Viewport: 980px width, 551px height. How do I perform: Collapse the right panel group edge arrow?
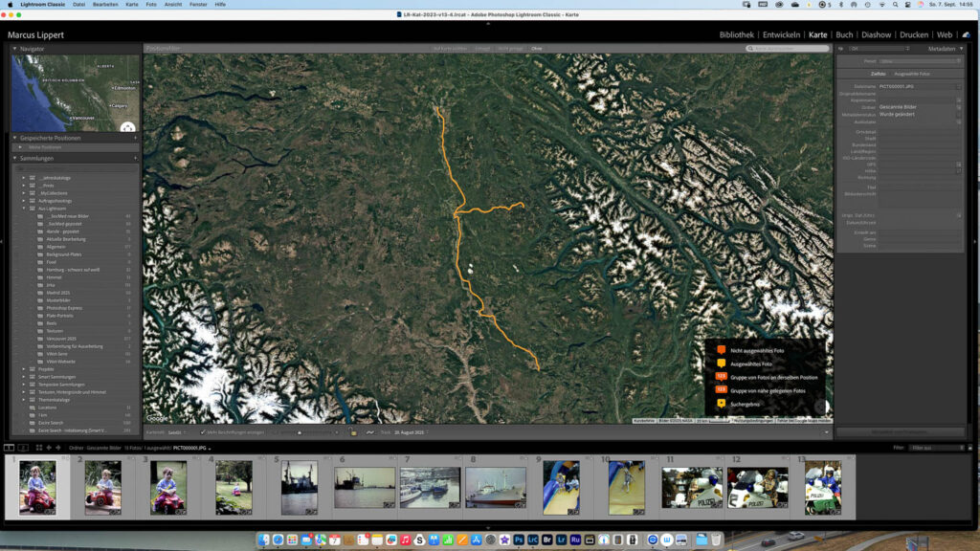(x=977, y=241)
